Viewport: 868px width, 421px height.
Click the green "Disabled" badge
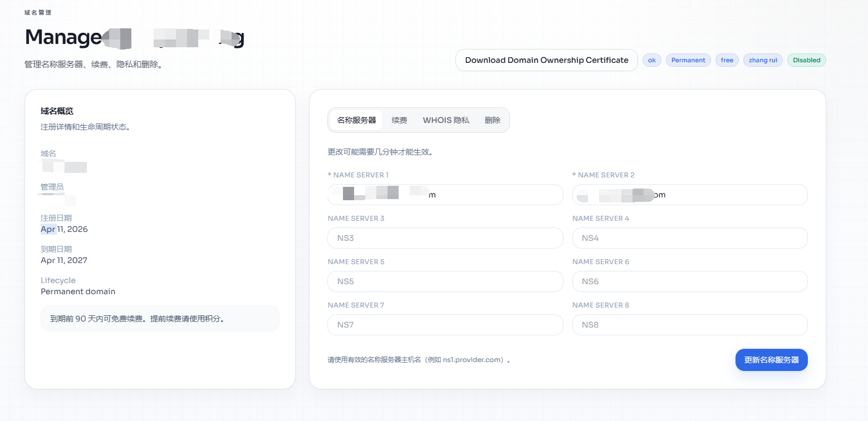click(x=806, y=60)
